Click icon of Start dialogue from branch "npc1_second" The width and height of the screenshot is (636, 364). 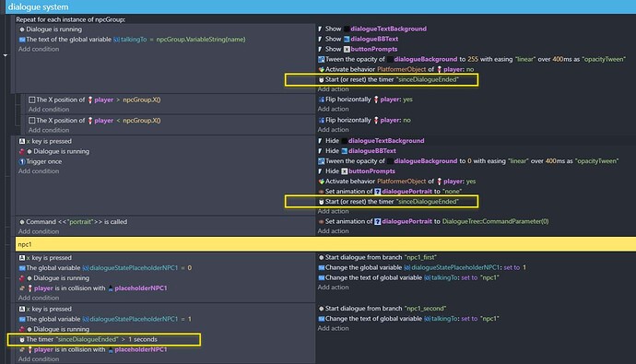click(x=321, y=309)
